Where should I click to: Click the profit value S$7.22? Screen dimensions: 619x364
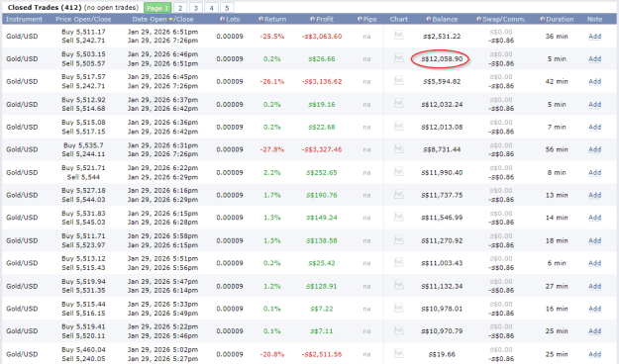[322, 309]
